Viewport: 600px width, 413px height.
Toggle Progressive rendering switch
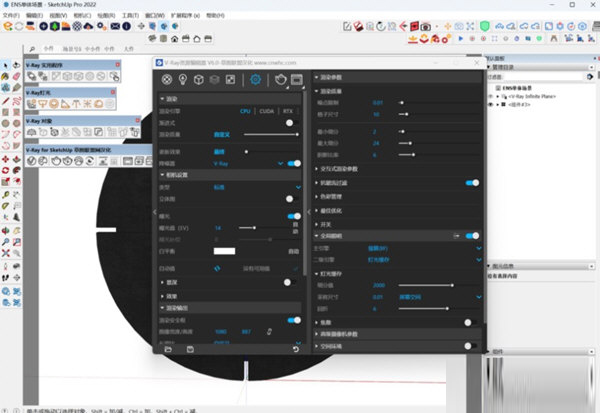[291, 123]
